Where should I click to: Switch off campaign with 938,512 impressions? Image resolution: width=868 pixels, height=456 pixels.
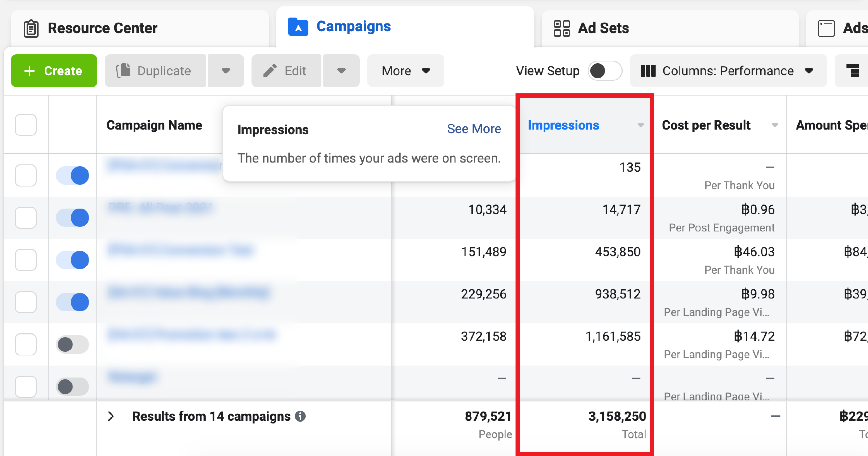click(x=72, y=302)
